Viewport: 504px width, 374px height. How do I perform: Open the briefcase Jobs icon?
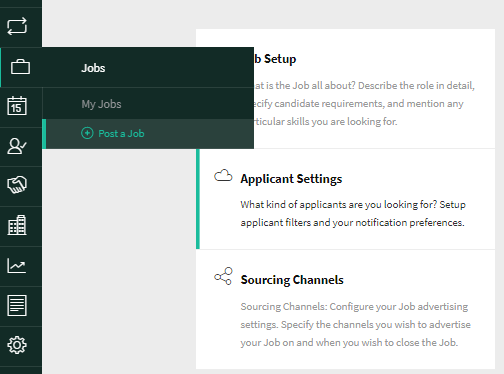pyautogui.click(x=20, y=67)
